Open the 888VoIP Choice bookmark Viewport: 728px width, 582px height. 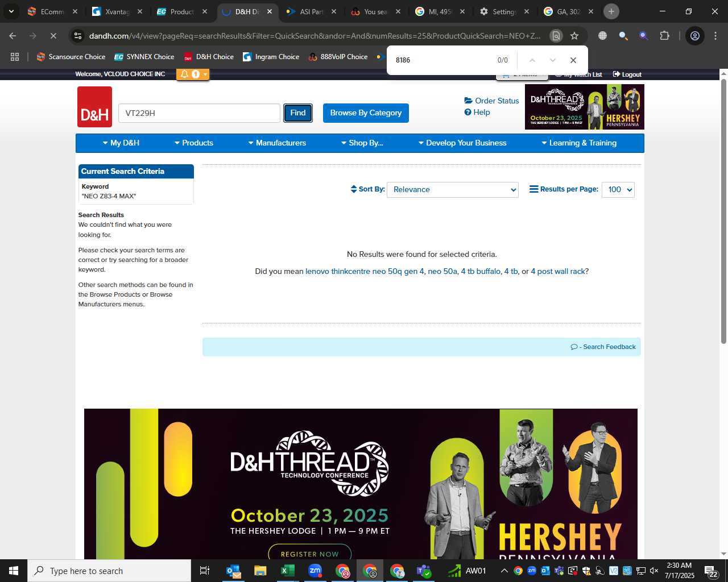pyautogui.click(x=338, y=57)
